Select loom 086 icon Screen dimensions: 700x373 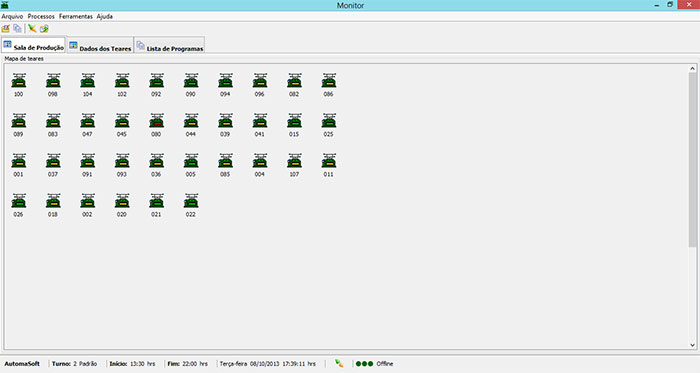click(329, 81)
